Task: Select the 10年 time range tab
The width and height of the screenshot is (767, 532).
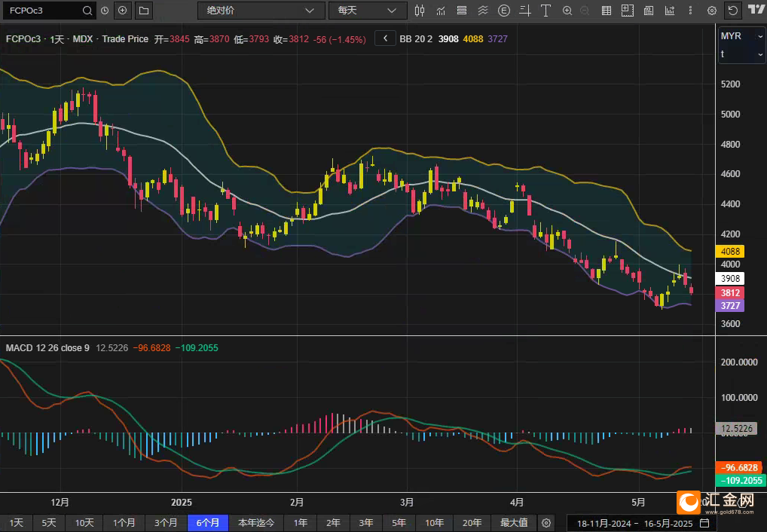Action: click(x=435, y=523)
